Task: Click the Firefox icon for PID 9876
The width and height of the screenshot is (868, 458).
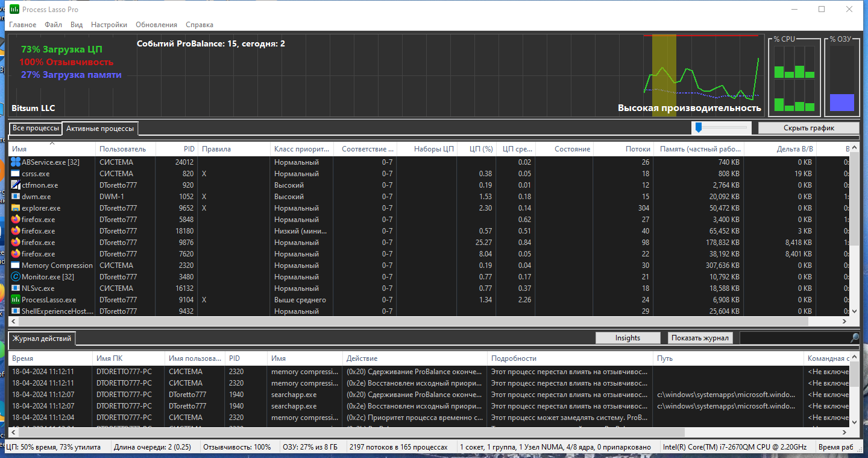Action: (16, 243)
